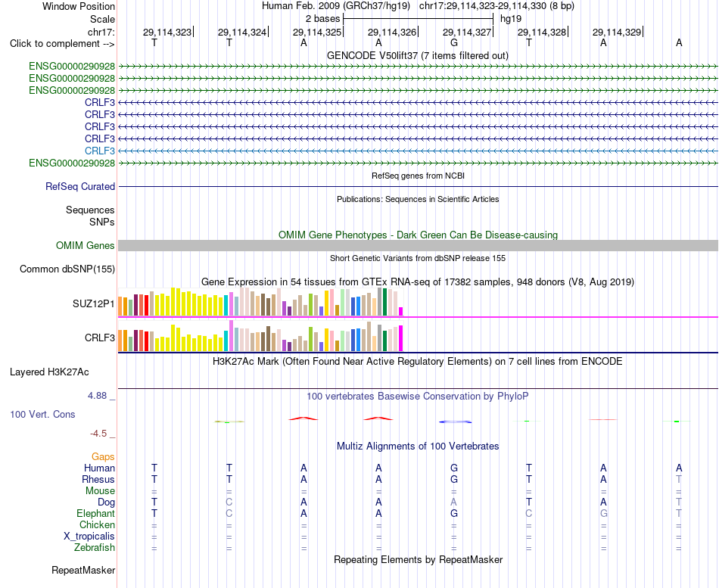Select the Human Feb. 2009 (GRCh37/hg19) title
Viewport: 719px width, 588px height.
[x=335, y=6]
